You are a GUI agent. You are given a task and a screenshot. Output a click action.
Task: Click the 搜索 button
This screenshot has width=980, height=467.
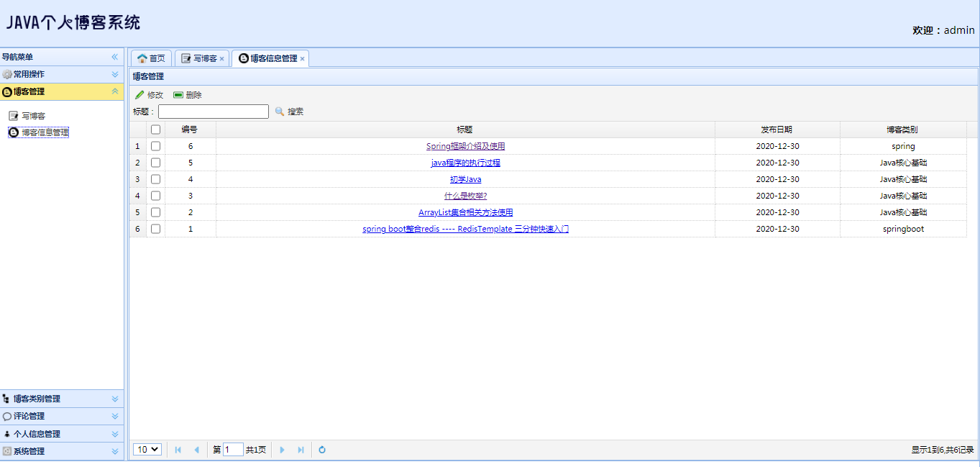289,112
